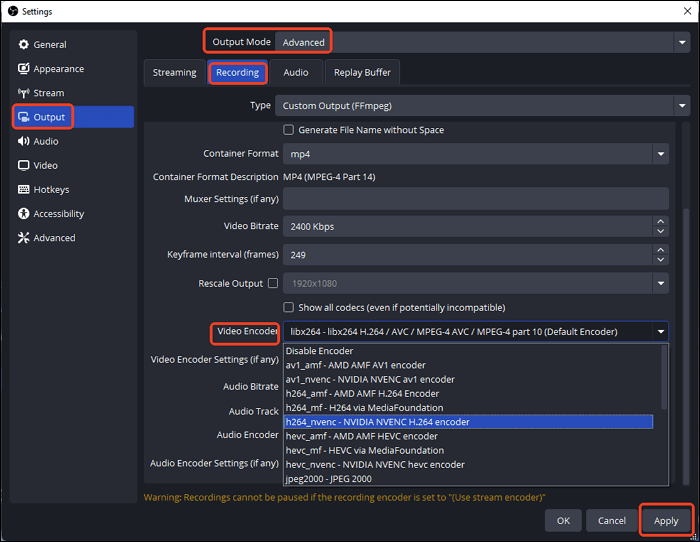Click the General gear icon in sidebar

(x=24, y=45)
